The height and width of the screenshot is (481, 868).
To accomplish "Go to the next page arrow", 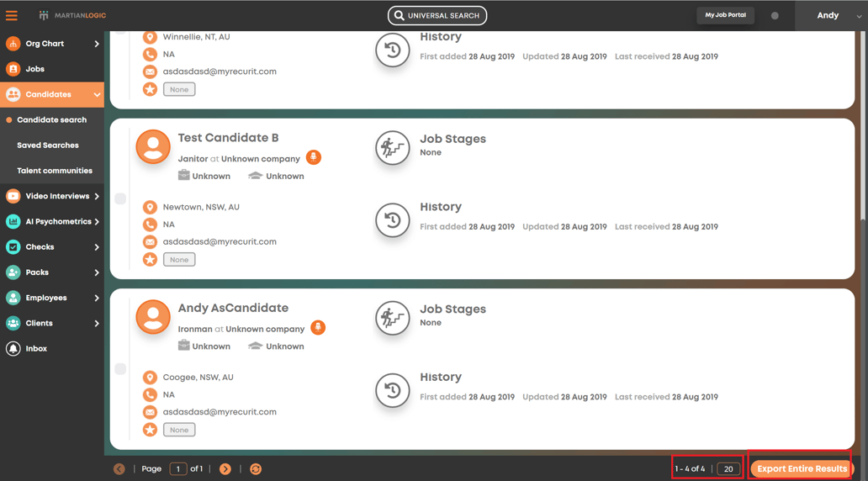I will (225, 469).
